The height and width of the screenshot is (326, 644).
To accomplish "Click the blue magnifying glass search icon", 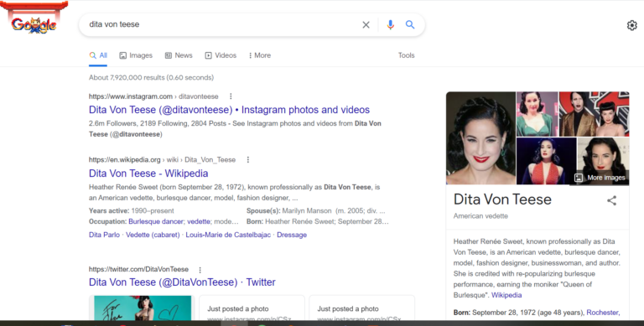I will [x=410, y=24].
